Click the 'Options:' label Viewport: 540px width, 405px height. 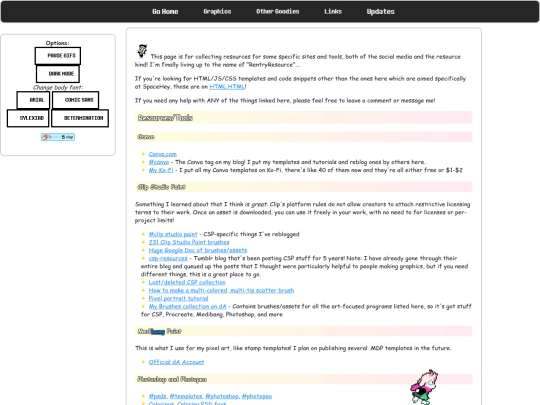tap(58, 43)
